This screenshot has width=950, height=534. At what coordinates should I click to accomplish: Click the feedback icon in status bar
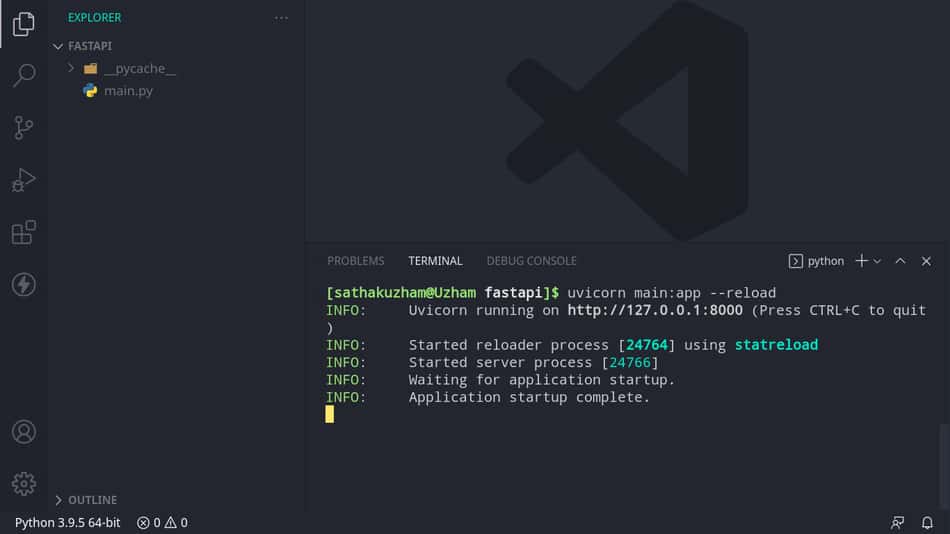tap(897, 522)
